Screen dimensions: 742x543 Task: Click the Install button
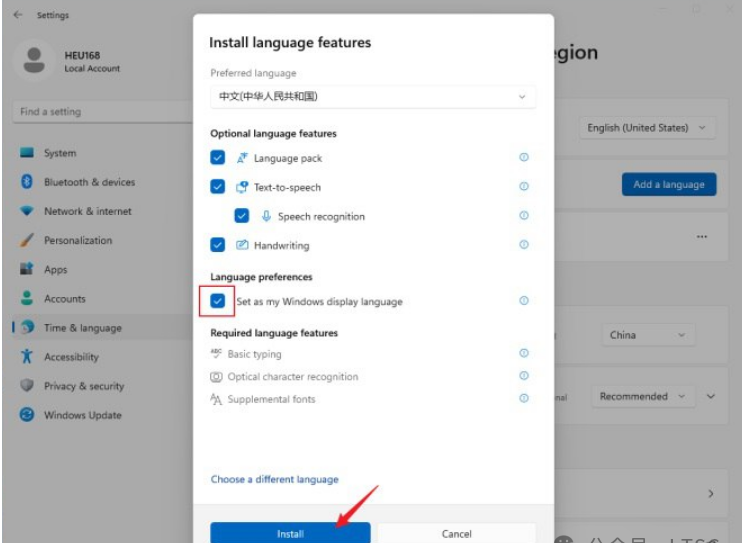[290, 533]
